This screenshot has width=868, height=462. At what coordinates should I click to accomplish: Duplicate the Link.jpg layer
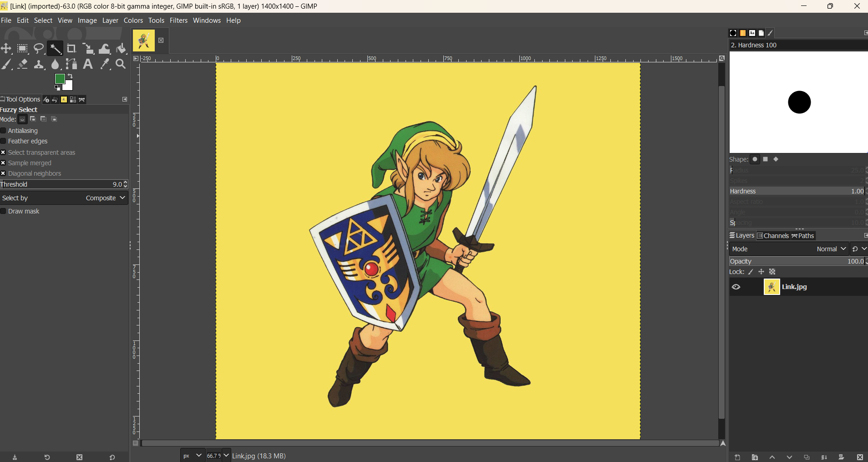coord(807,457)
